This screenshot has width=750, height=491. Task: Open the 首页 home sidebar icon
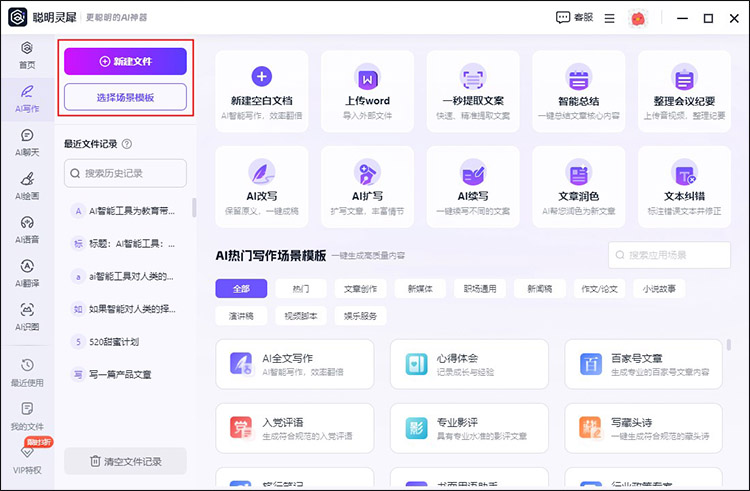click(x=27, y=55)
